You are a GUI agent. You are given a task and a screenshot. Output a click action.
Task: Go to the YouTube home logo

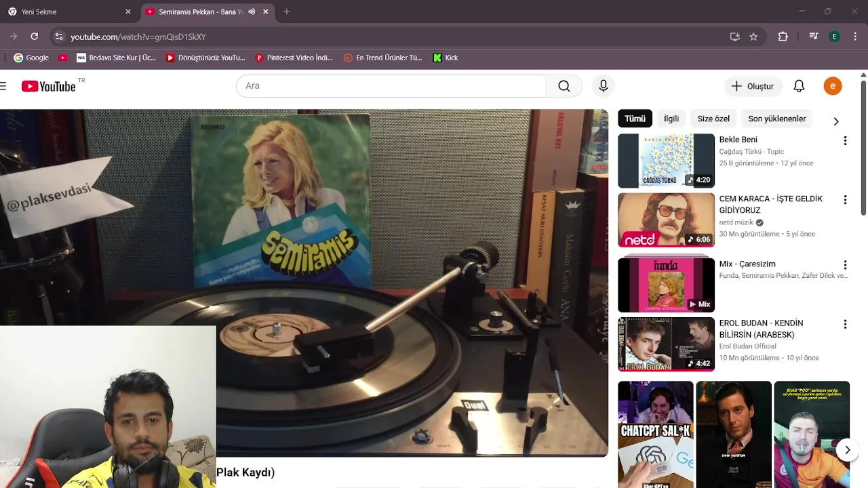[48, 86]
